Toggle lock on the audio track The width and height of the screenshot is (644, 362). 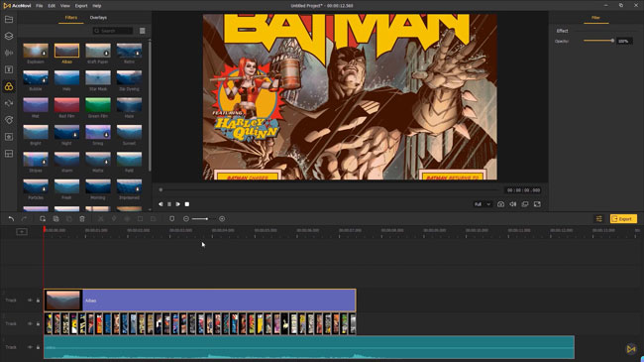(38, 347)
